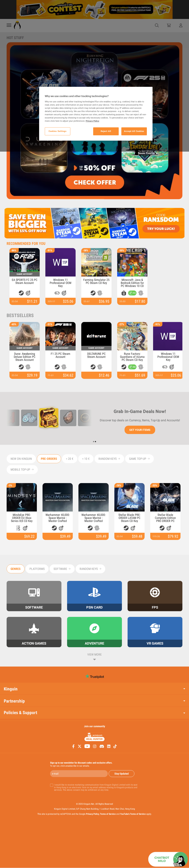Switch to the Platforms tab
Image resolution: width=189 pixels, height=868 pixels.
(37, 569)
